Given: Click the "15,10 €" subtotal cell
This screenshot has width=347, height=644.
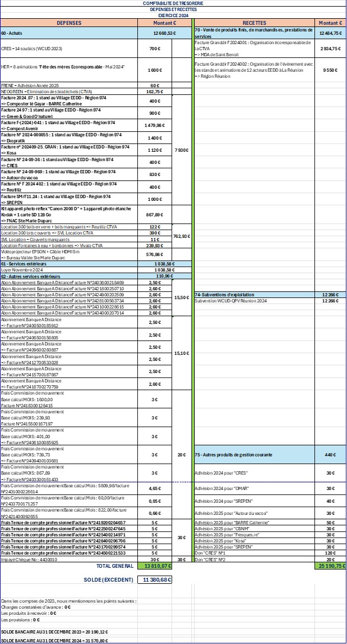Looking at the screenshot, I should tap(181, 353).
